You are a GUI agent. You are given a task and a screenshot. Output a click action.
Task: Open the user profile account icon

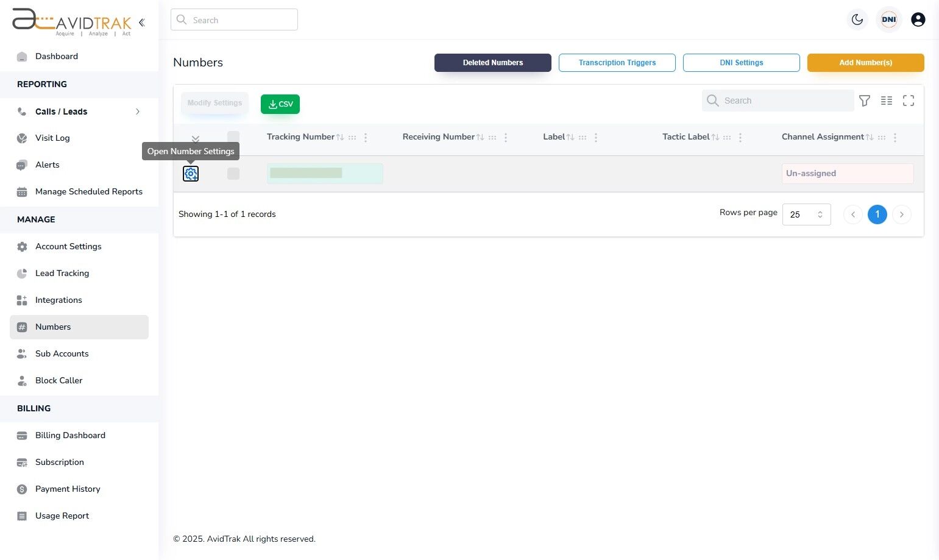(x=918, y=19)
